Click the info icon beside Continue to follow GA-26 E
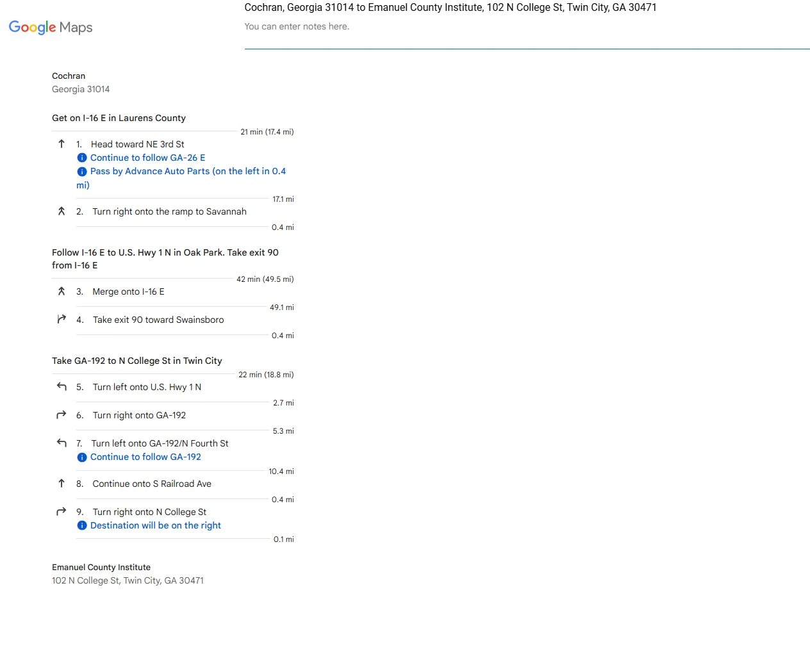The width and height of the screenshot is (810, 672). [x=82, y=158]
